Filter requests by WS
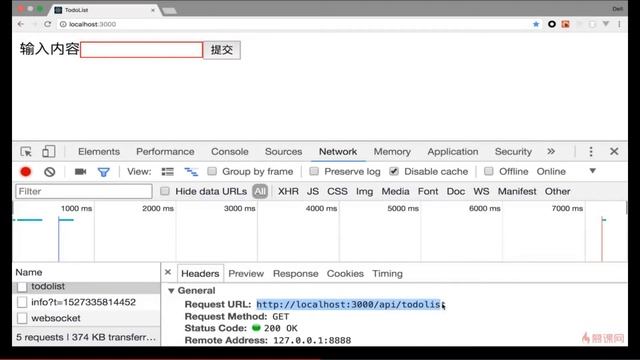The height and width of the screenshot is (360, 640). (481, 191)
